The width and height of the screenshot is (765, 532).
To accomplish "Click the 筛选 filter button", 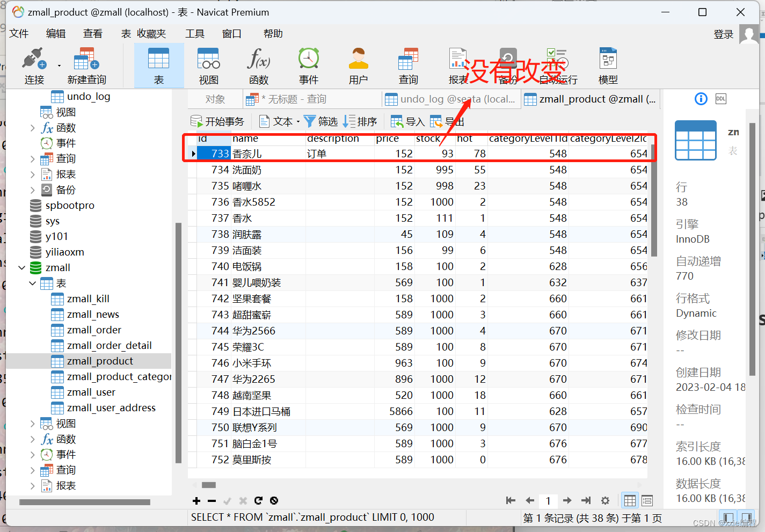I will (x=321, y=122).
